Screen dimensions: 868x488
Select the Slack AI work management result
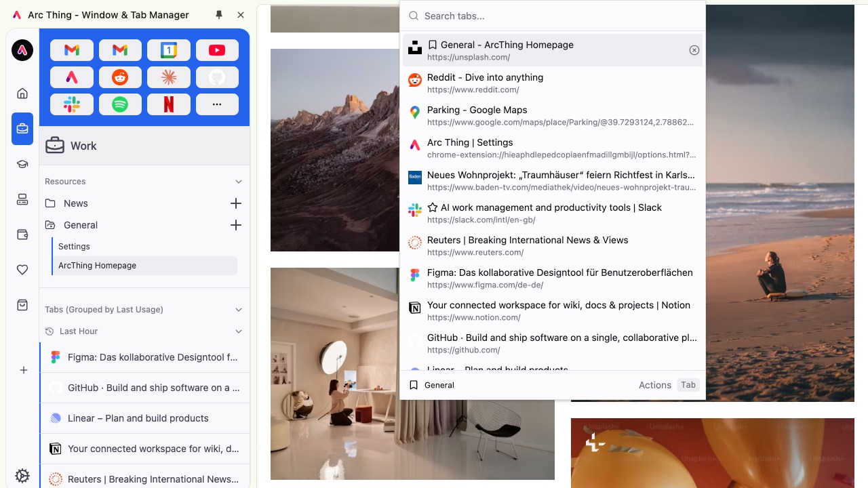pos(553,213)
